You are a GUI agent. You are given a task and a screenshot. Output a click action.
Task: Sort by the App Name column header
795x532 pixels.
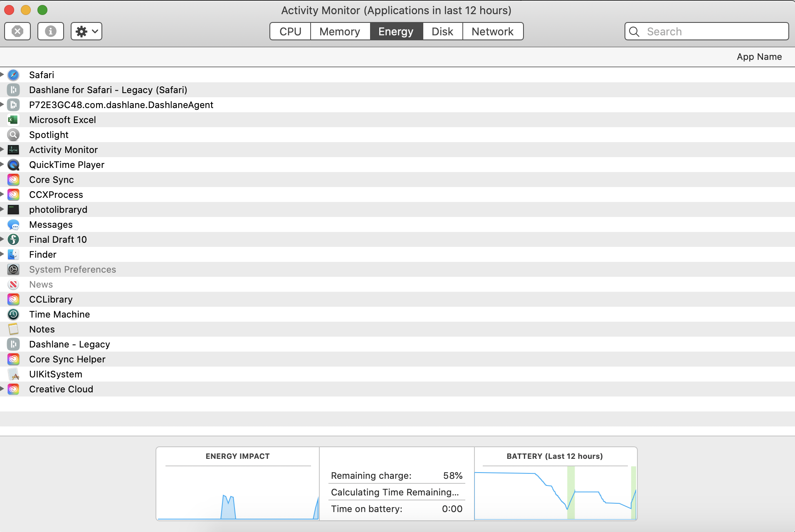pyautogui.click(x=759, y=57)
